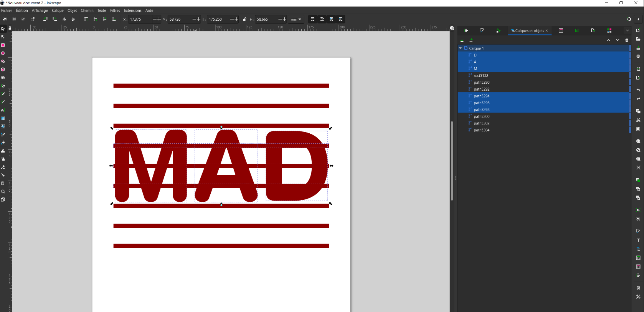Toggle scale stroke width option
The height and width of the screenshot is (312, 644).
tap(313, 19)
